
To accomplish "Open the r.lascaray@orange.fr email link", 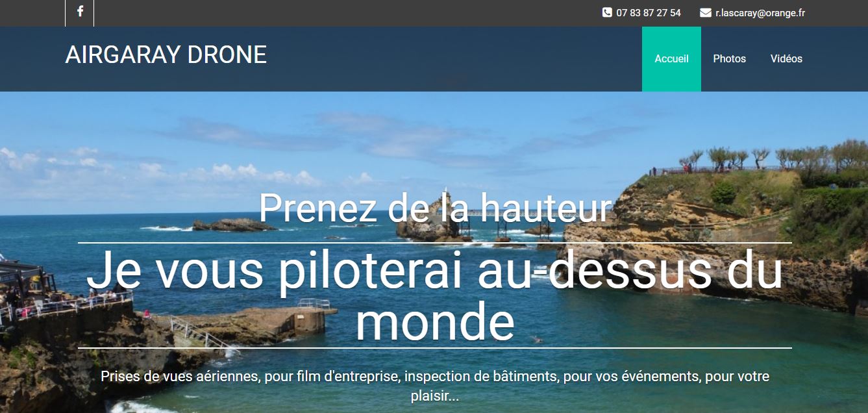I will (x=760, y=13).
